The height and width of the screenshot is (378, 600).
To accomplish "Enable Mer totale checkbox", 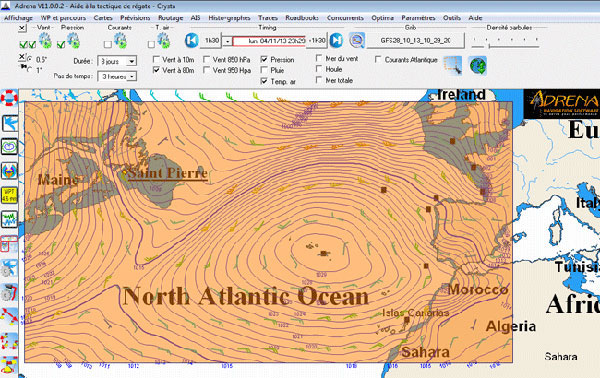I will coord(319,80).
